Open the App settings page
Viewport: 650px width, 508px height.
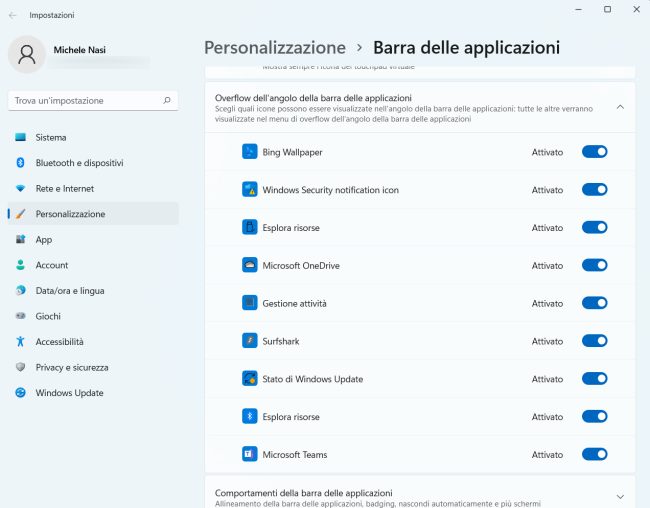point(93,239)
